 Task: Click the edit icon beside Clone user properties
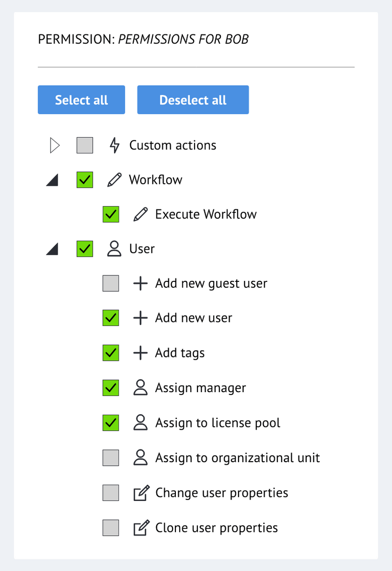pos(141,527)
